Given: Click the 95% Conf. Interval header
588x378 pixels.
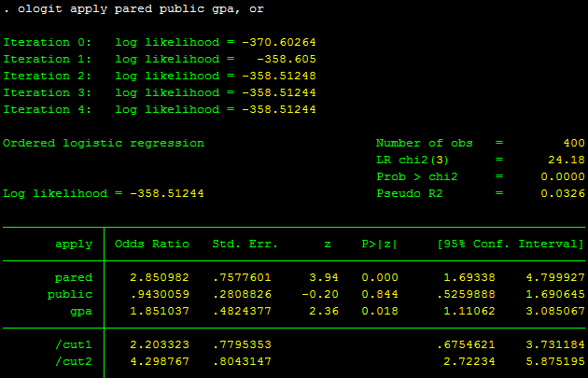Looking at the screenshot, I should tap(510, 245).
